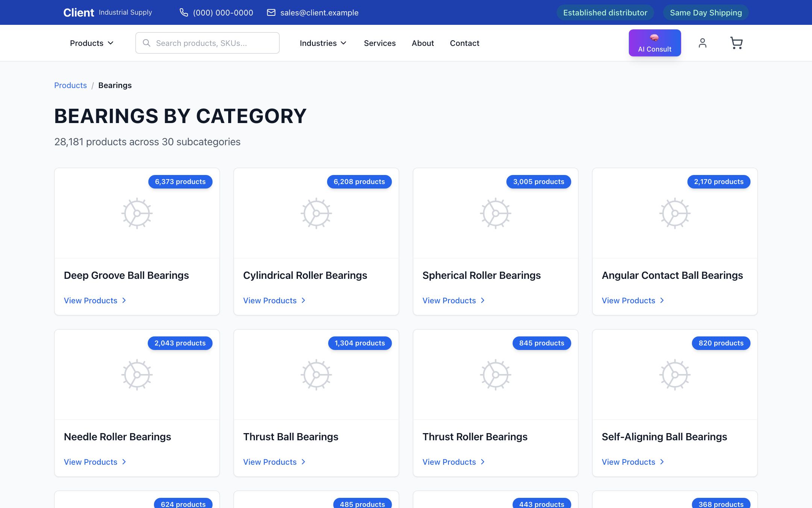812x508 pixels.
Task: Click the search magnifier icon
Action: 147,43
